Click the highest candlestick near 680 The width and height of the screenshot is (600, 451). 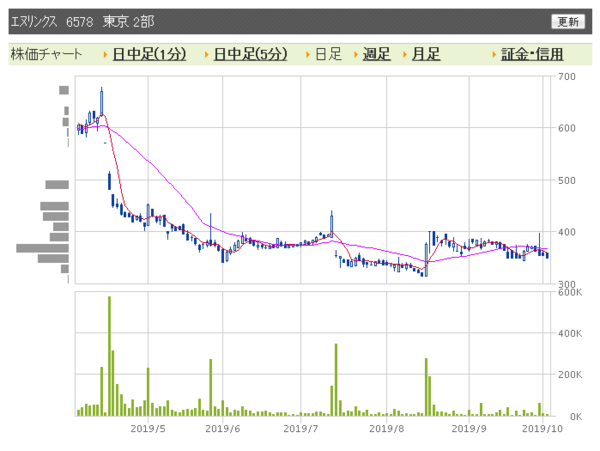[102, 102]
